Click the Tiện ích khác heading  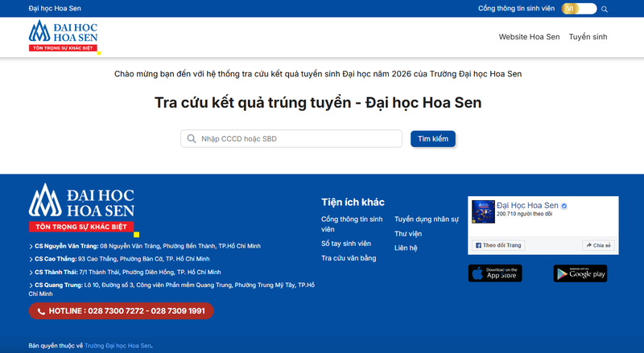click(x=353, y=202)
